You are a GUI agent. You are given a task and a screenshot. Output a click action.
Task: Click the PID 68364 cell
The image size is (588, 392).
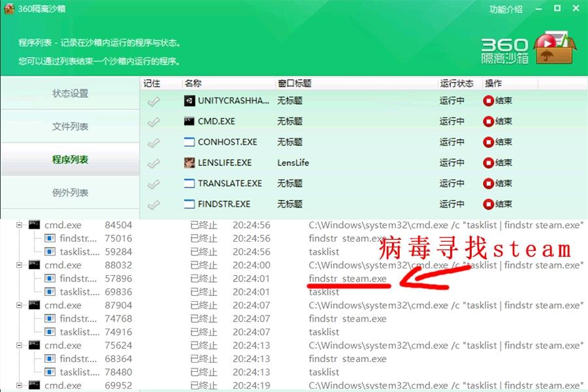(118, 359)
